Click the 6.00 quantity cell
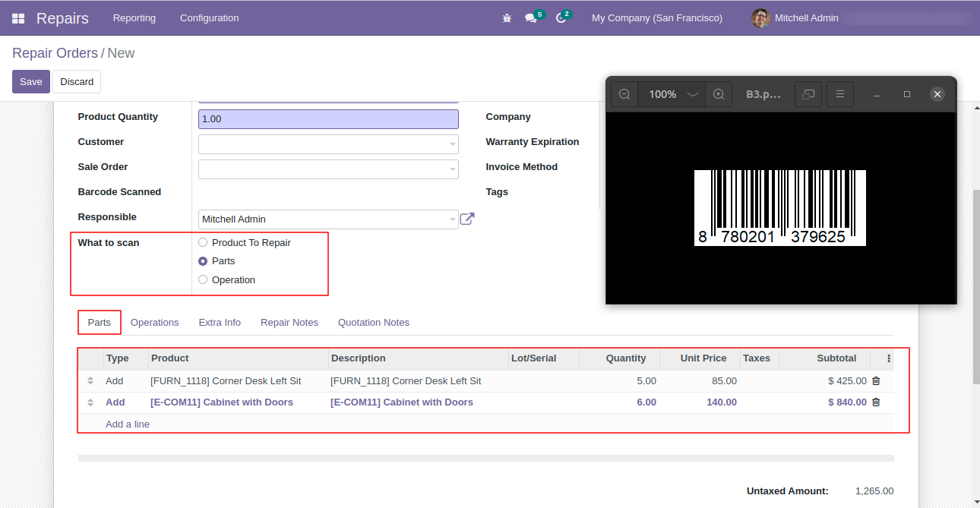Viewport: 980px width, 508px height. 619,402
